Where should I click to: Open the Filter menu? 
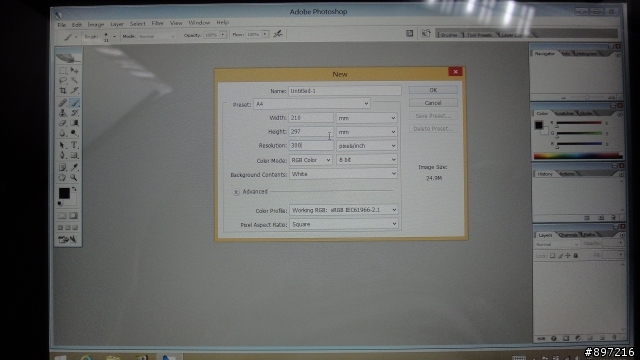click(157, 23)
